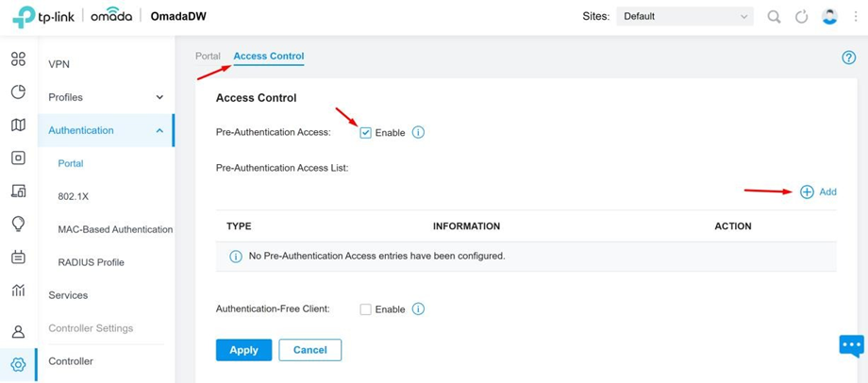Add a Pre-Authentication Access entry
The image size is (868, 383).
click(x=818, y=192)
